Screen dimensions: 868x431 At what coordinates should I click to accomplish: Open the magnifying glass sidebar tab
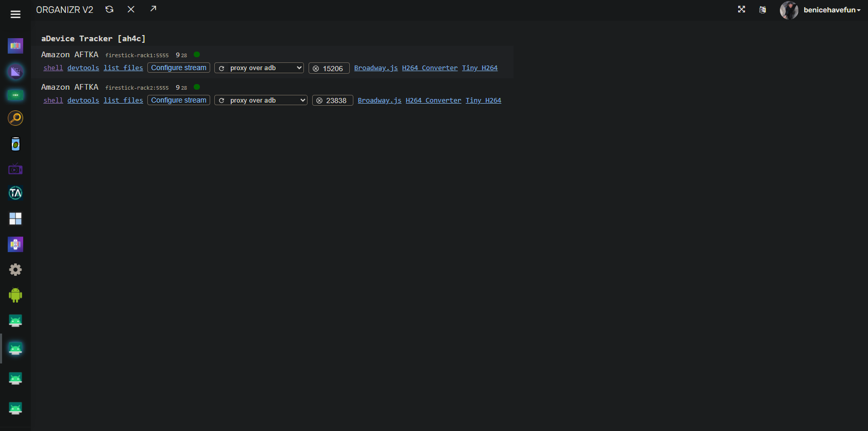[15, 118]
